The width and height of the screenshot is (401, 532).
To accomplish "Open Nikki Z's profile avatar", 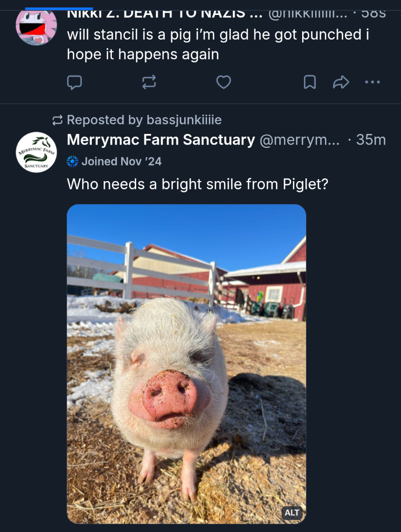I will point(36,26).
